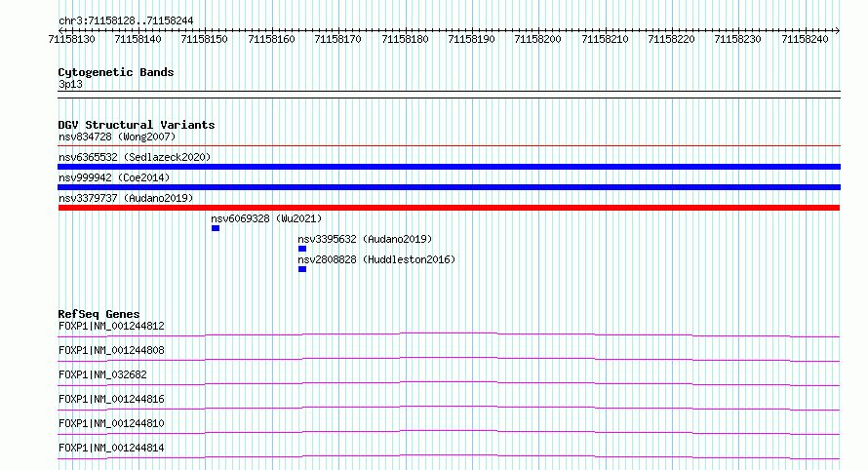Click the pink intron line under NM_001244808
This screenshot has height=470, width=868.
click(x=449, y=359)
